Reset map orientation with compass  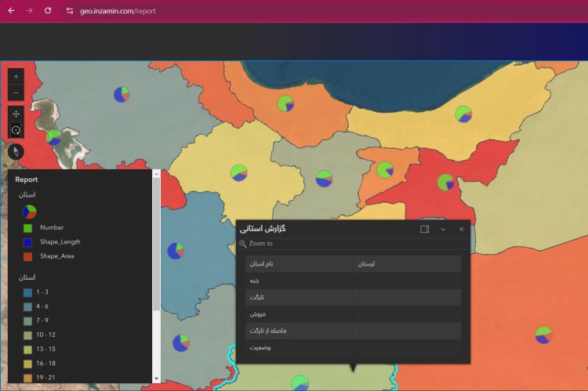point(16,151)
